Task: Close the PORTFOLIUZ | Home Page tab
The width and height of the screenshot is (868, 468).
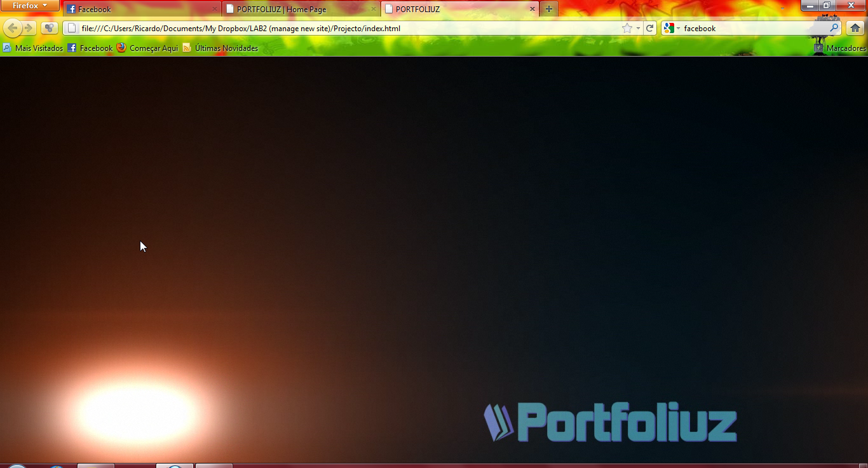Action: tap(373, 10)
